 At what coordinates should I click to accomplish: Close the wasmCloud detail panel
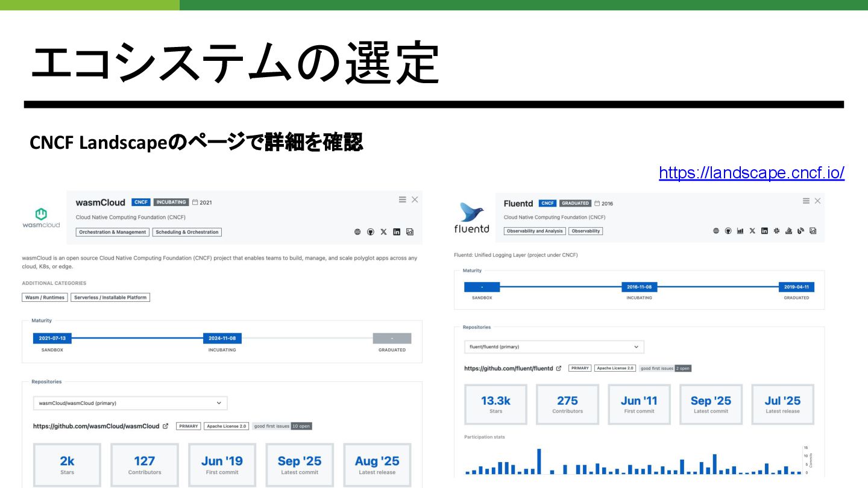point(415,199)
